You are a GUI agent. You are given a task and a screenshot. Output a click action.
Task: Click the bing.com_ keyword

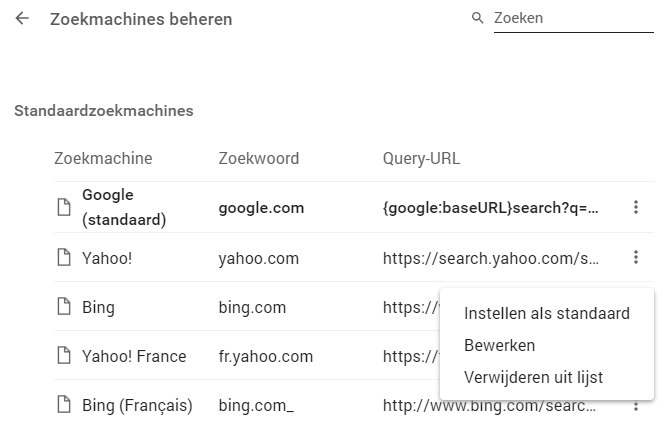[x=256, y=405]
